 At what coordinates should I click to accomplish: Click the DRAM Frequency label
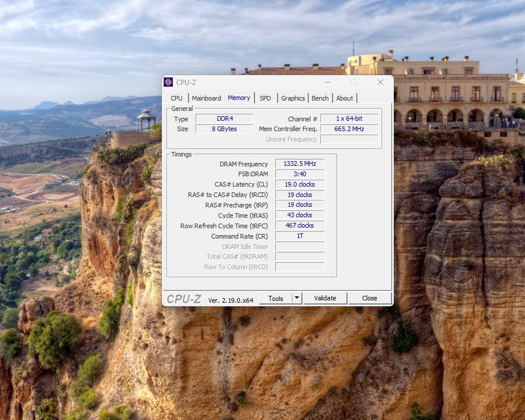(x=244, y=164)
